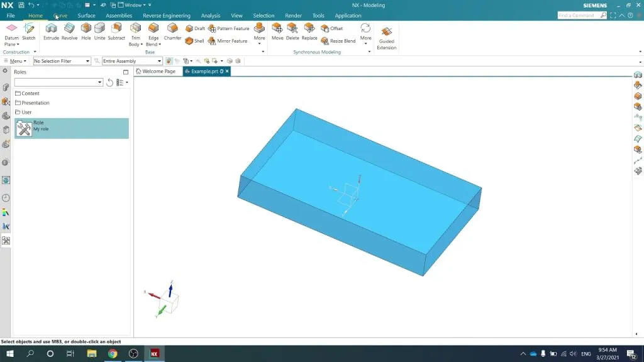Select the Extrude tool
This screenshot has width=644, height=362.
point(51,31)
